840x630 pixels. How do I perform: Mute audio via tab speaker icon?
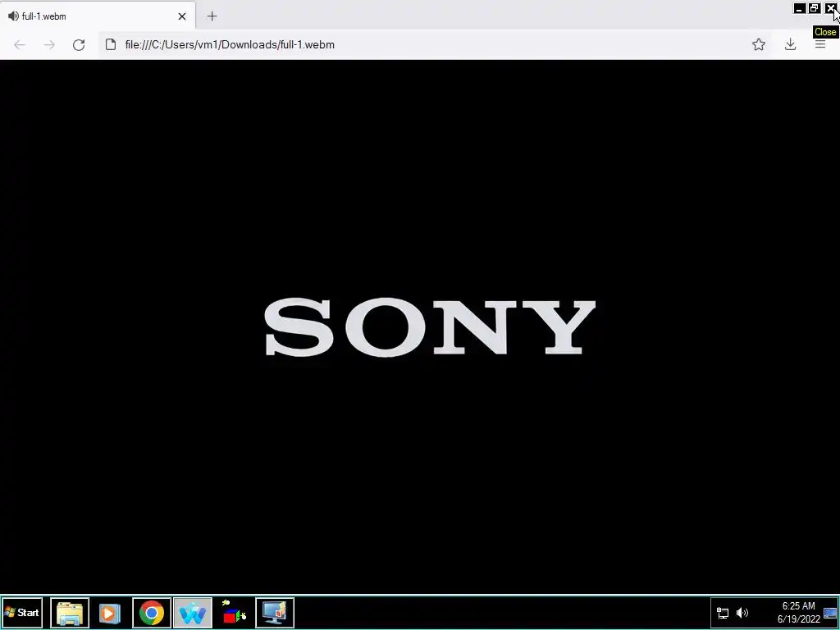pos(13,16)
